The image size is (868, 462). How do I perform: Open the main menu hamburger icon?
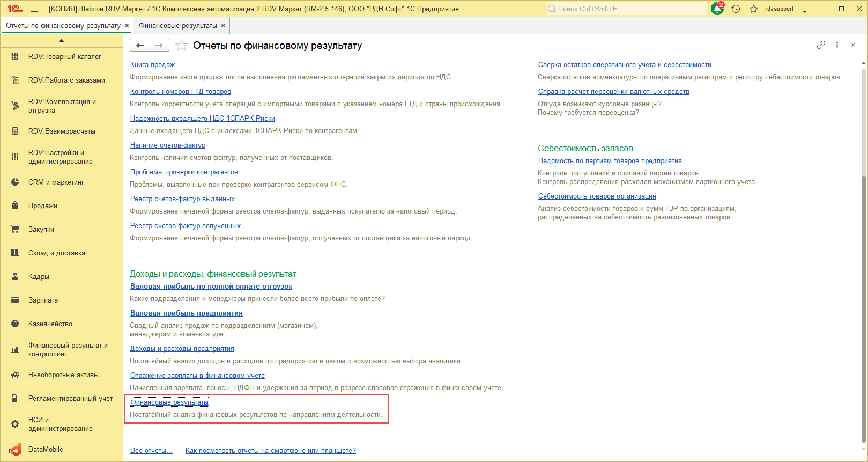[x=34, y=9]
